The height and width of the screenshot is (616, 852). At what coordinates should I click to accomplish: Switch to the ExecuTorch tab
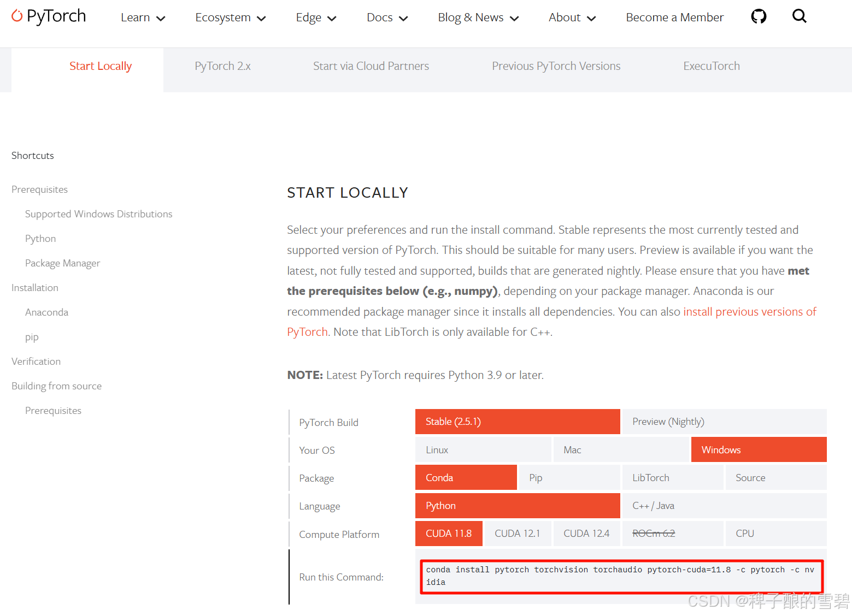(712, 66)
